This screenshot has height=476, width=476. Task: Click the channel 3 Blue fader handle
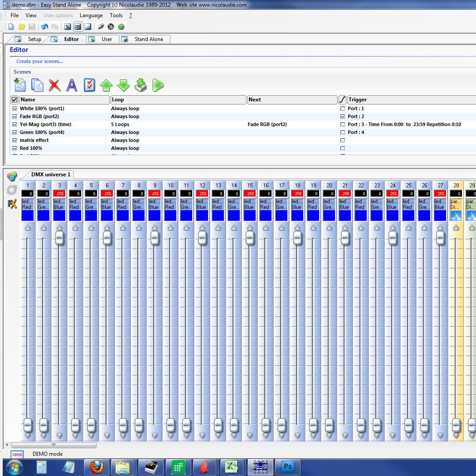[59, 238]
